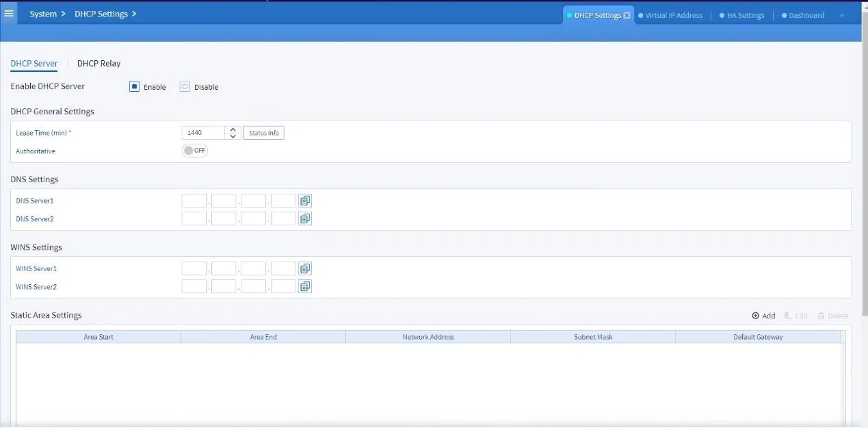The height and width of the screenshot is (428, 868).
Task: Copy the WINS Server1 address
Action: point(304,268)
